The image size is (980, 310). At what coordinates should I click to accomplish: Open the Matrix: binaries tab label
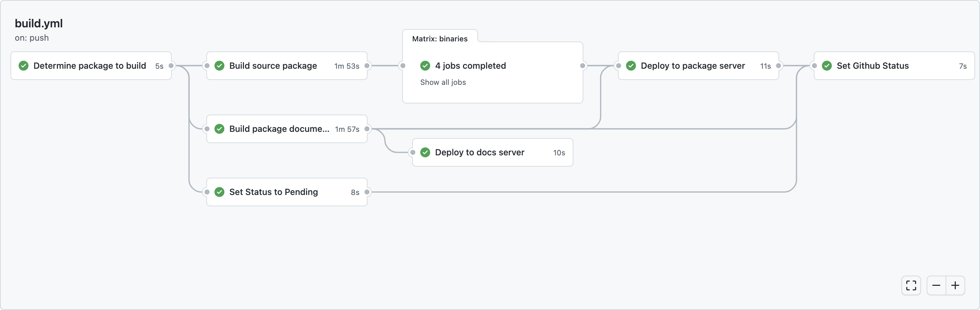[x=440, y=39]
